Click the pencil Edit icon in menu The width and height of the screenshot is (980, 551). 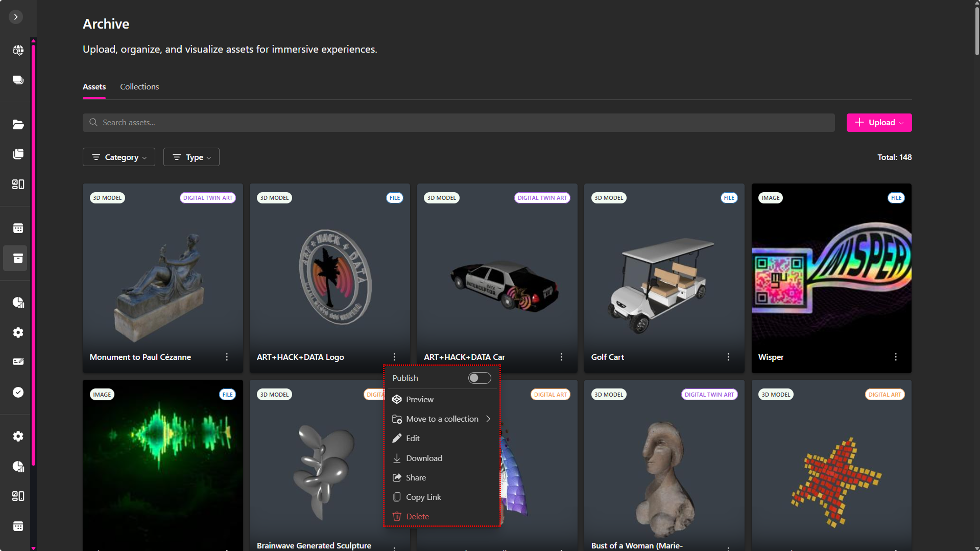coord(397,438)
